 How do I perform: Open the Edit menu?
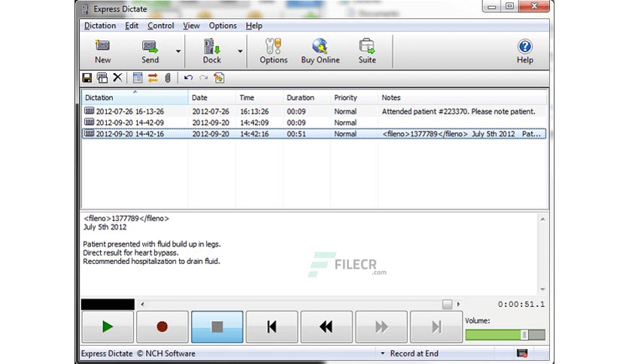coord(132,26)
